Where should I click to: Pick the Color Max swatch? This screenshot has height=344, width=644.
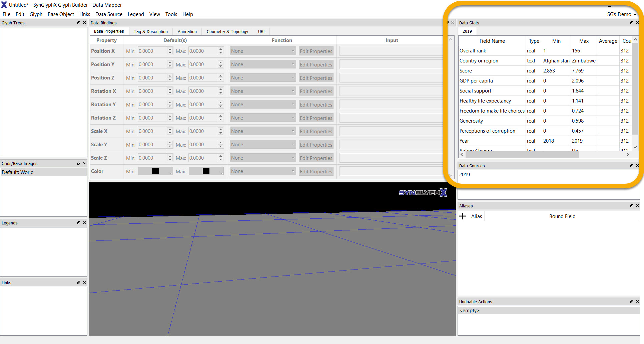206,171
